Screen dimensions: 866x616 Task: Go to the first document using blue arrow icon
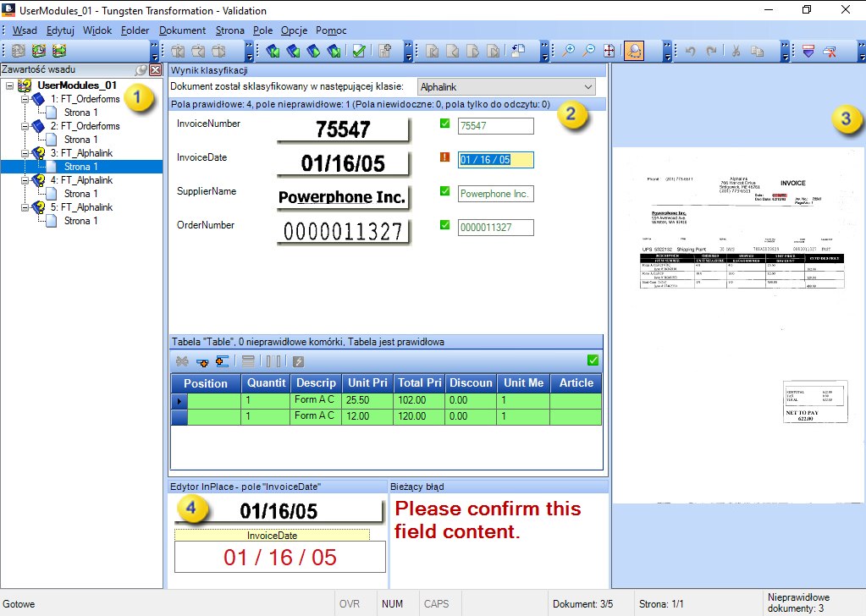pyautogui.click(x=273, y=51)
